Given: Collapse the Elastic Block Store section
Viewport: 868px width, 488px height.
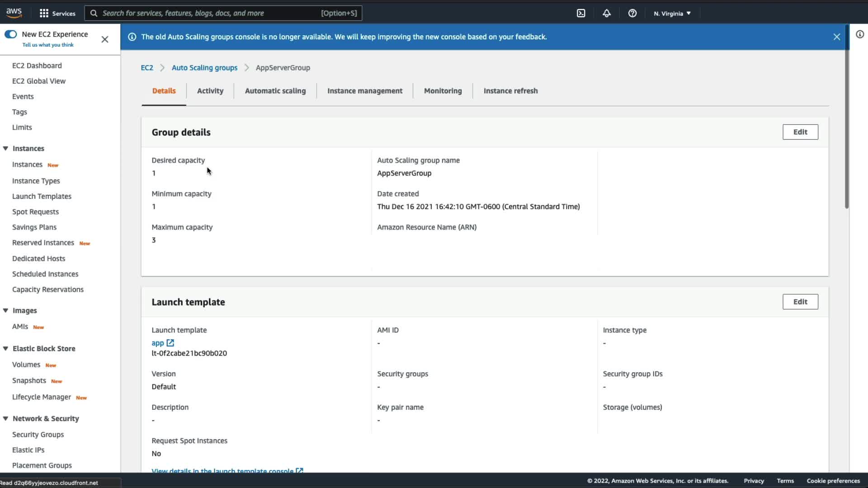Looking at the screenshot, I should click(6, 348).
